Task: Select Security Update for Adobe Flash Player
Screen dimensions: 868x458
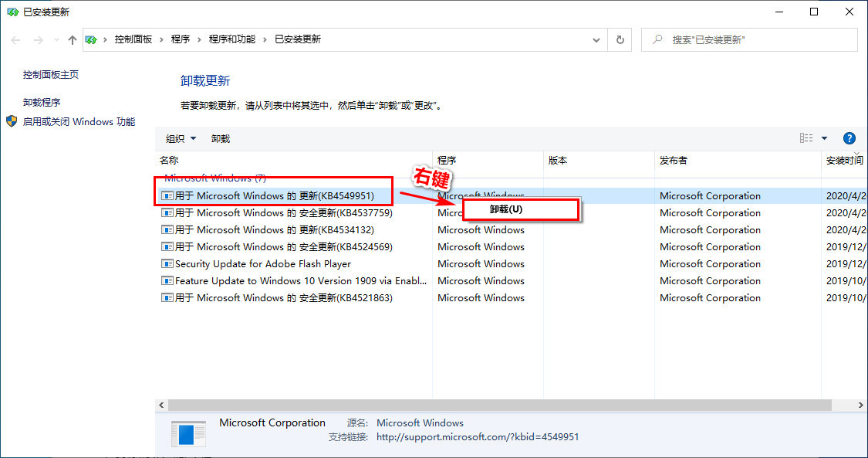Action: pyautogui.click(x=512, y=263)
